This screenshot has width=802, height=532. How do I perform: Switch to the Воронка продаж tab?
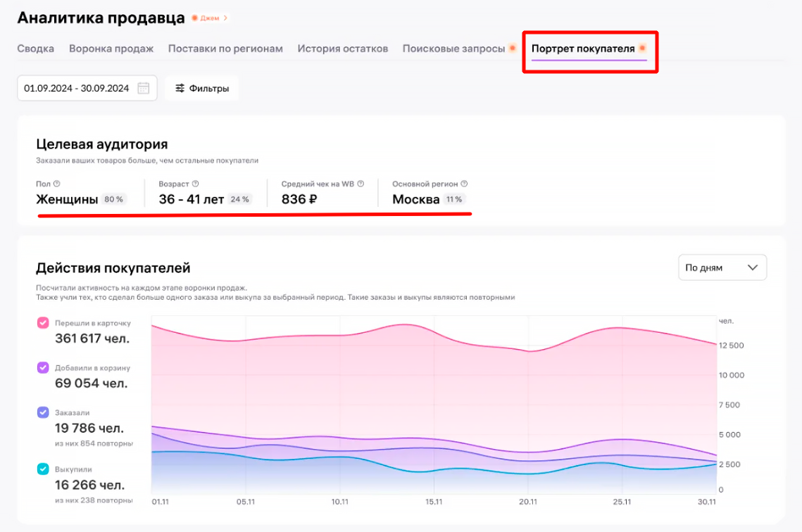pyautogui.click(x=111, y=49)
